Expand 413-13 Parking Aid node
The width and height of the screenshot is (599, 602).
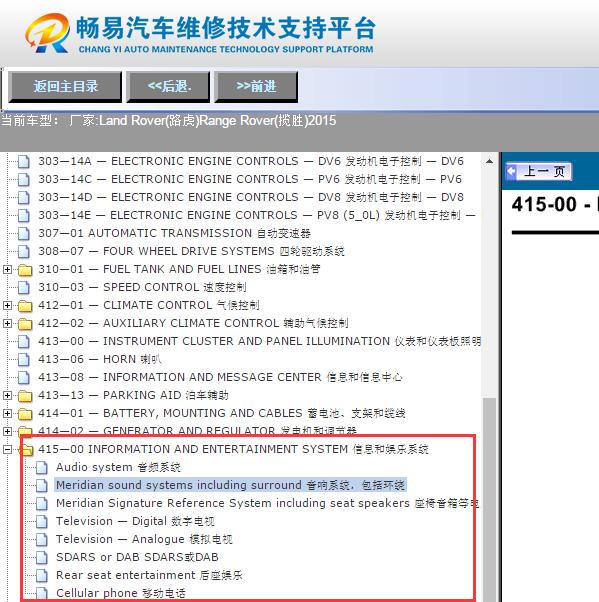[7, 395]
